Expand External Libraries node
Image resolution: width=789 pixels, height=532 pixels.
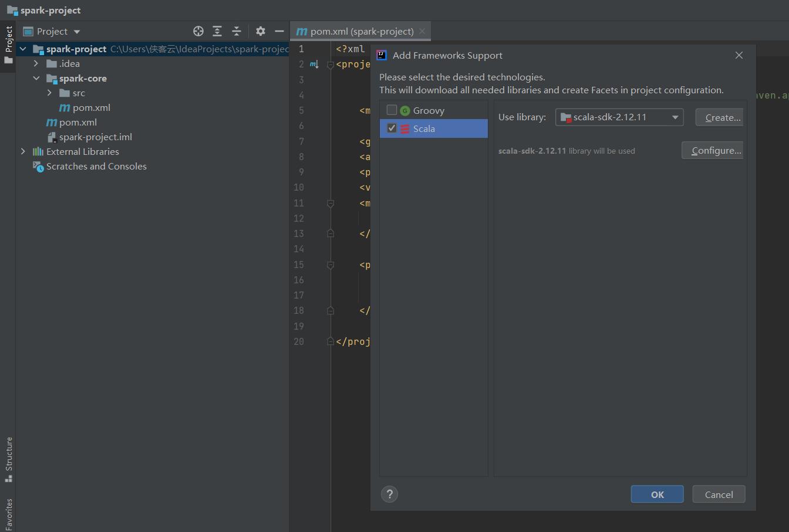pyautogui.click(x=23, y=151)
